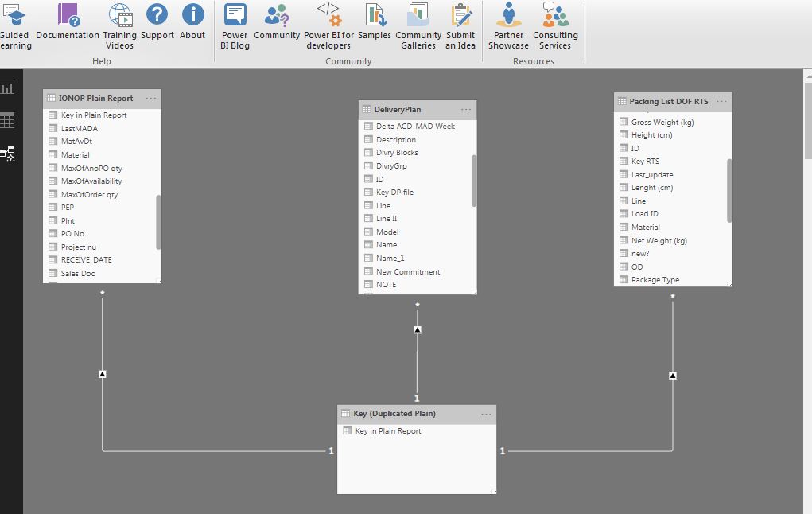Open Guided Learning help

[x=14, y=26]
